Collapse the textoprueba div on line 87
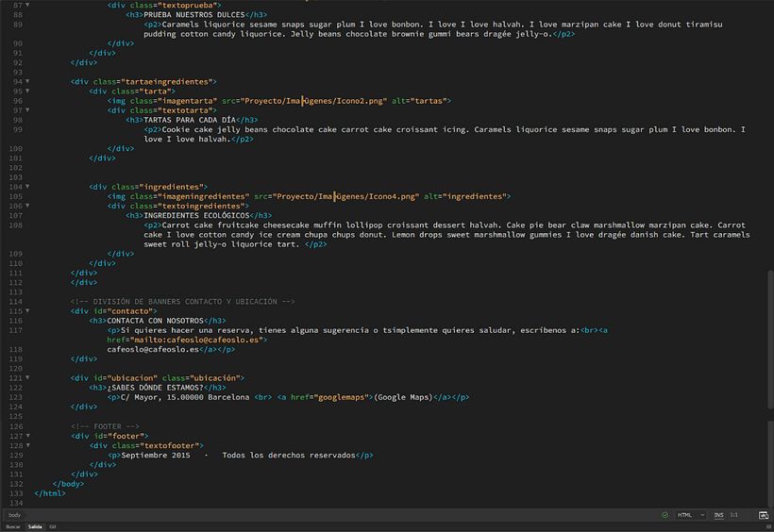 [27, 5]
